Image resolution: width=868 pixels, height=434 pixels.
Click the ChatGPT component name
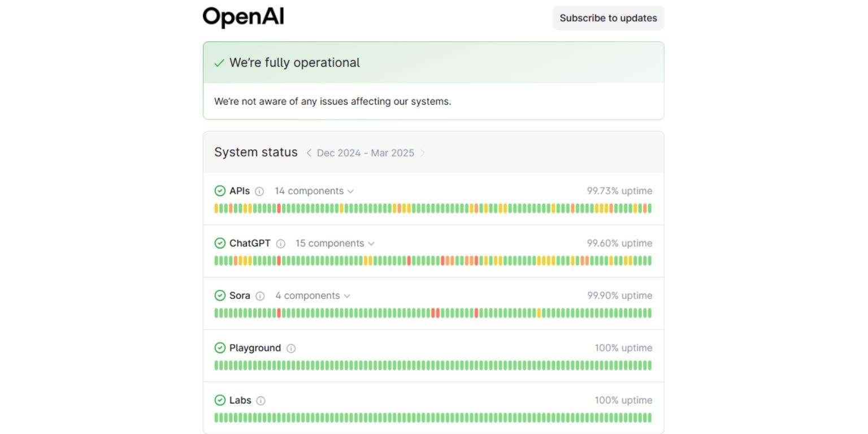point(250,244)
